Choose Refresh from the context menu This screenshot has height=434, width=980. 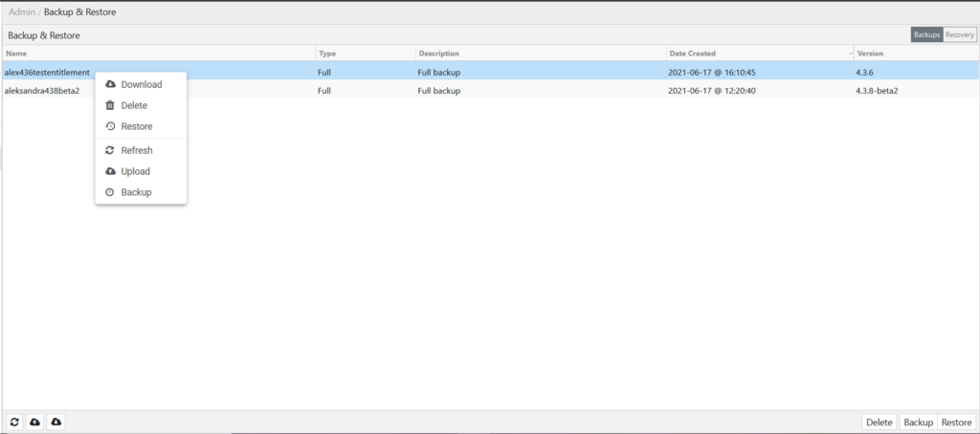click(141, 150)
